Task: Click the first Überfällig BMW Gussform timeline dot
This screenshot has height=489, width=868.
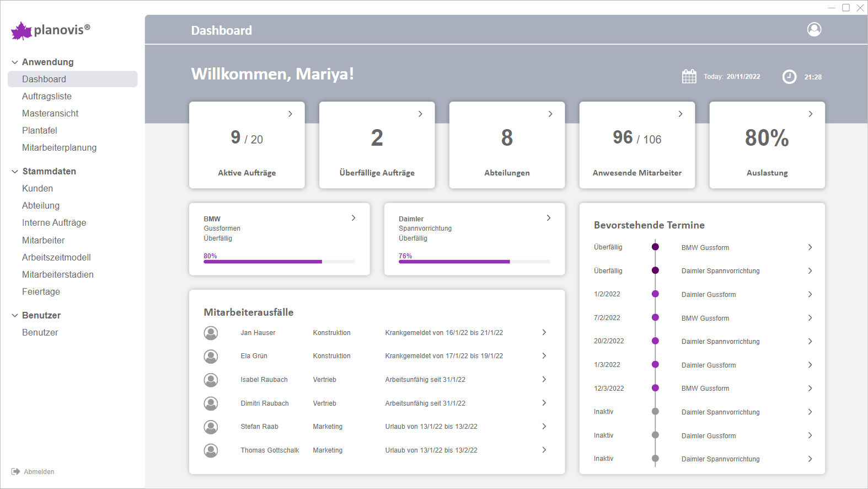Action: [x=655, y=247]
